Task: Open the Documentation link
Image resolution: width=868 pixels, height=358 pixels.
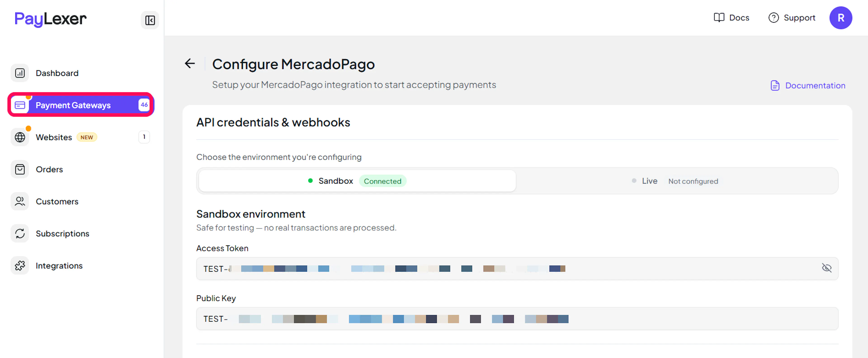Action: 808,85
